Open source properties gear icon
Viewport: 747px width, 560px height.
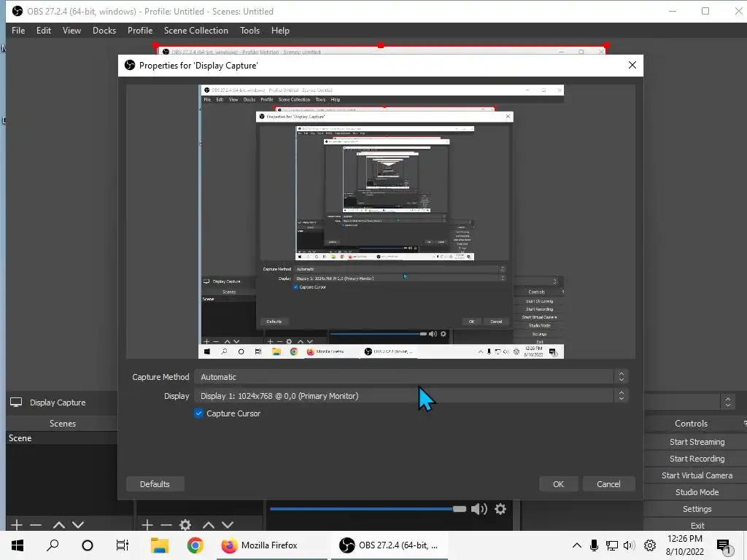point(185,525)
